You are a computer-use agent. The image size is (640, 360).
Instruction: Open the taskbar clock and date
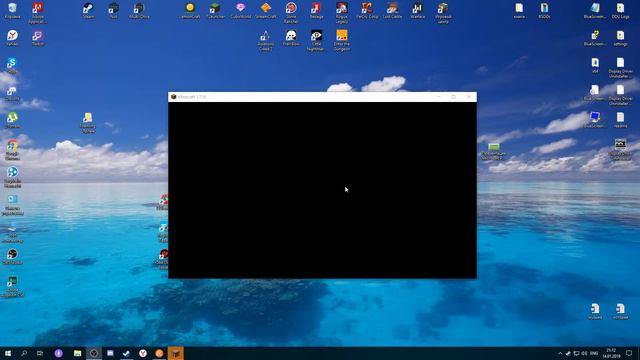611,353
